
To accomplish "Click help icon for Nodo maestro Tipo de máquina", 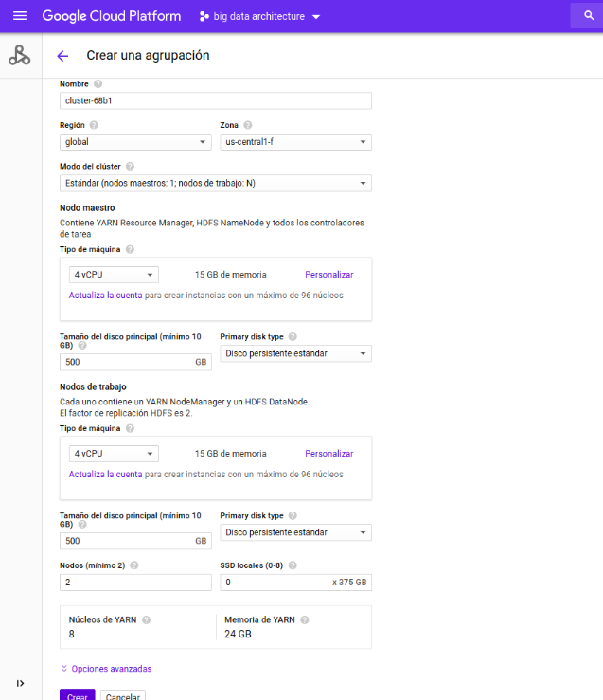I will pos(130,249).
